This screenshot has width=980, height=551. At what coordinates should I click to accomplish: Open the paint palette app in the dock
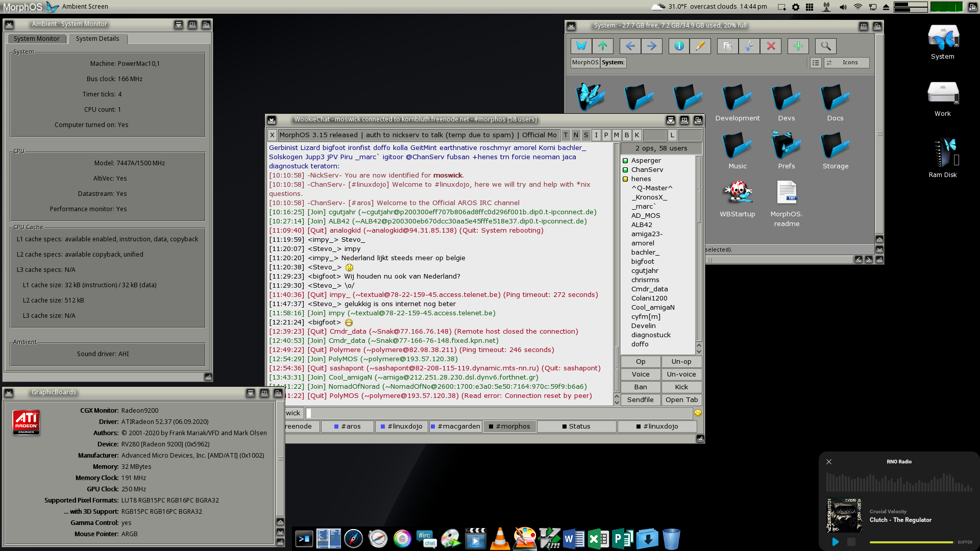525,538
